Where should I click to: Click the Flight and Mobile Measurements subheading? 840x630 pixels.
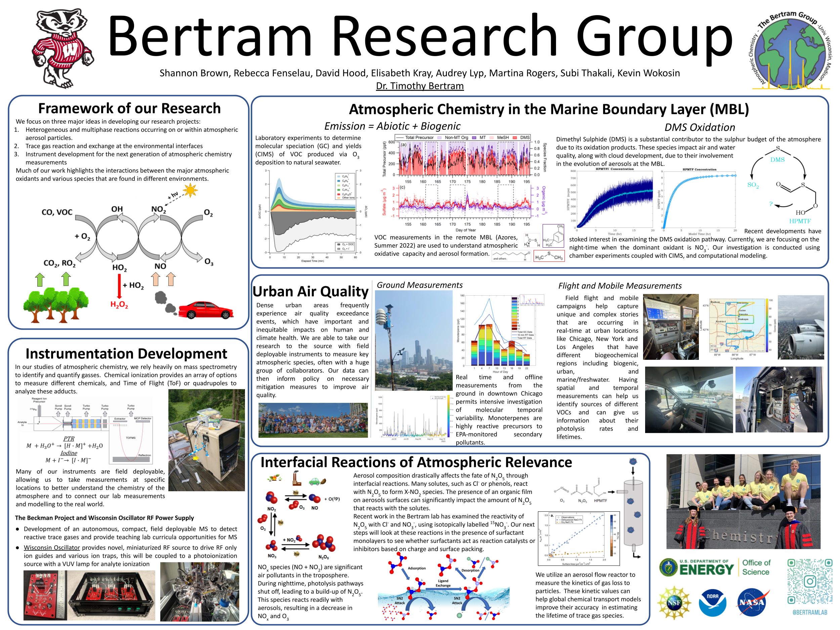[620, 286]
